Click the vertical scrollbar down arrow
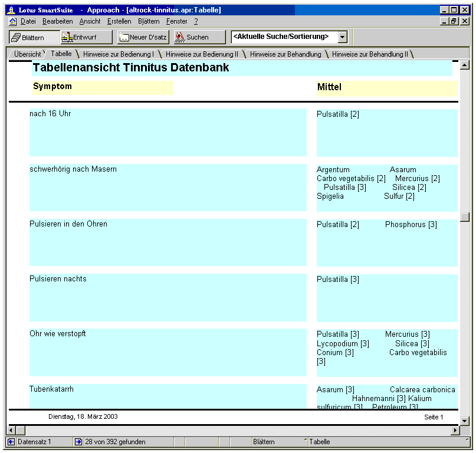This screenshot has height=453, width=476. [x=464, y=421]
